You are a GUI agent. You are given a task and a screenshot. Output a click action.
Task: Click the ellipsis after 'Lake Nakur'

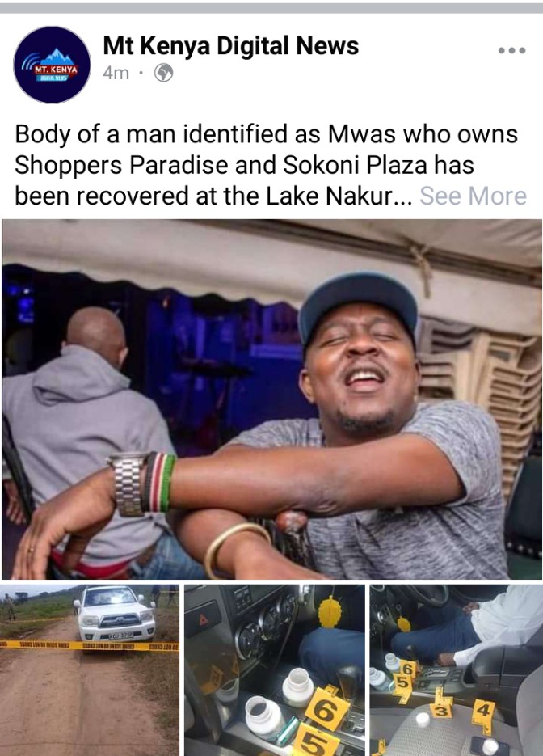(x=404, y=197)
